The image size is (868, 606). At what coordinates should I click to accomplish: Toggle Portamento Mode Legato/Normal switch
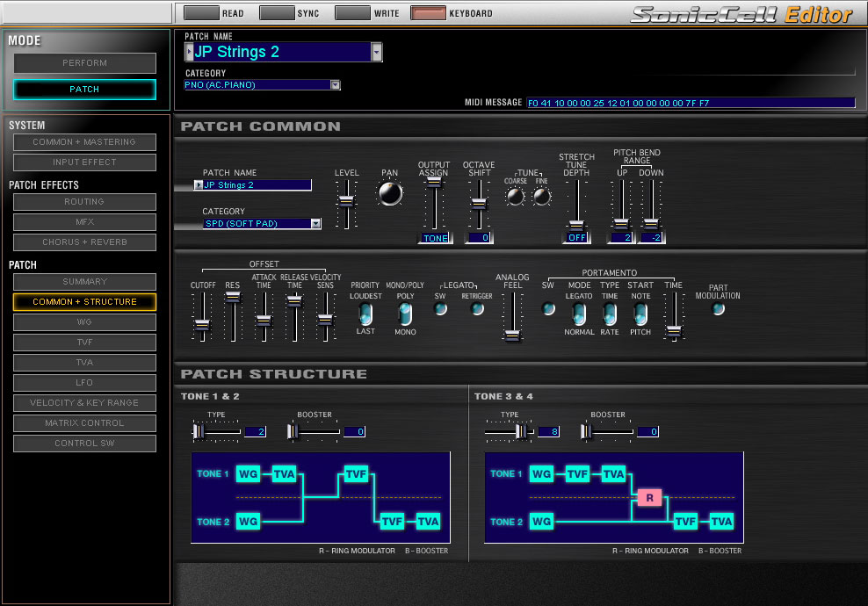[x=579, y=314]
